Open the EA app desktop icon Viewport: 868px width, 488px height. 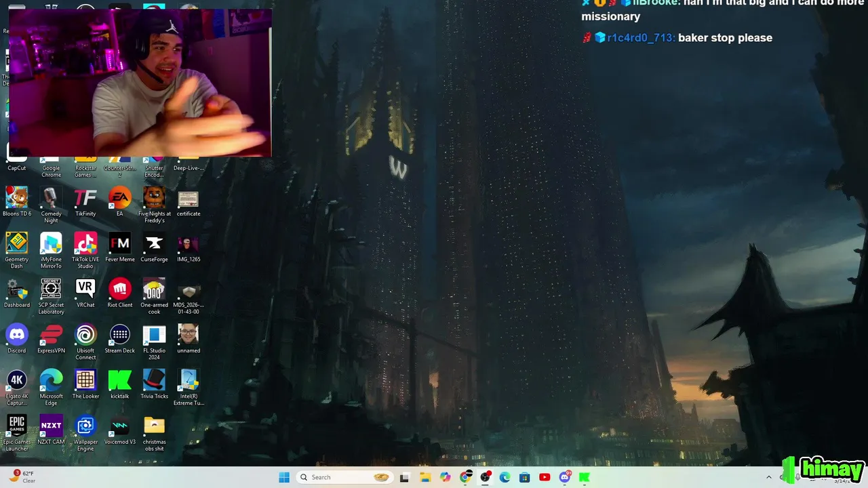pos(120,198)
